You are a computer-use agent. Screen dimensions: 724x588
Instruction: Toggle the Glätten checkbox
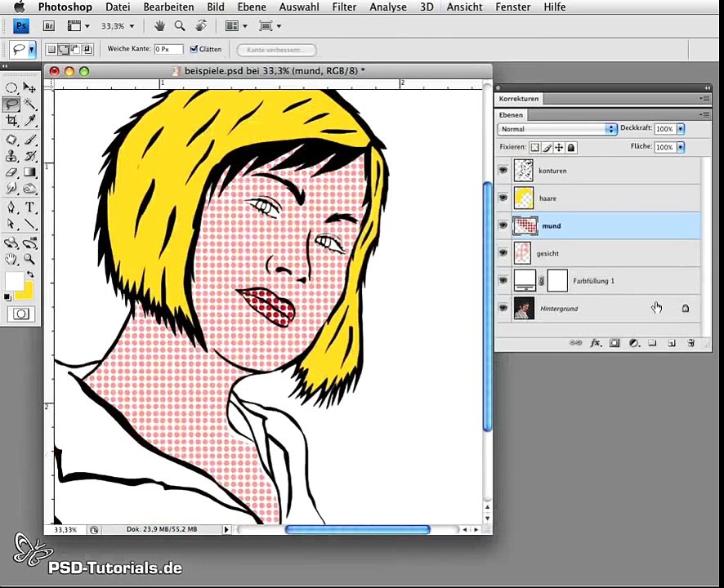pyautogui.click(x=194, y=49)
